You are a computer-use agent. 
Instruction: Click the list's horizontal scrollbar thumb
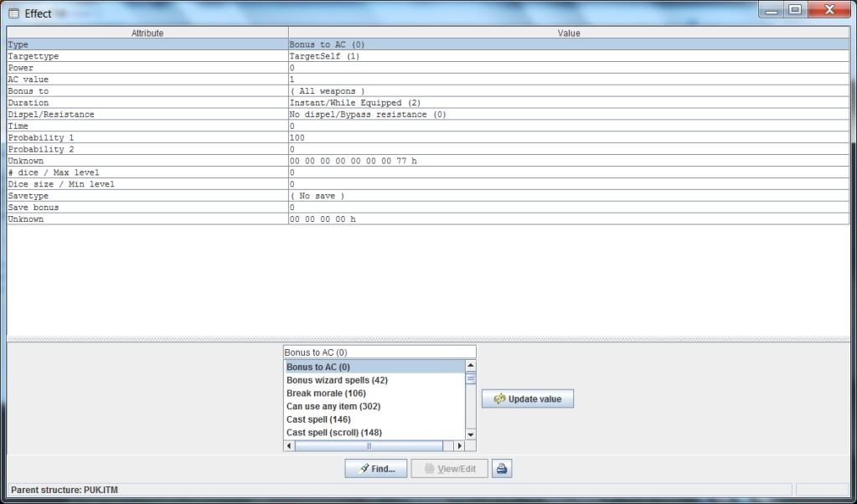pyautogui.click(x=369, y=446)
